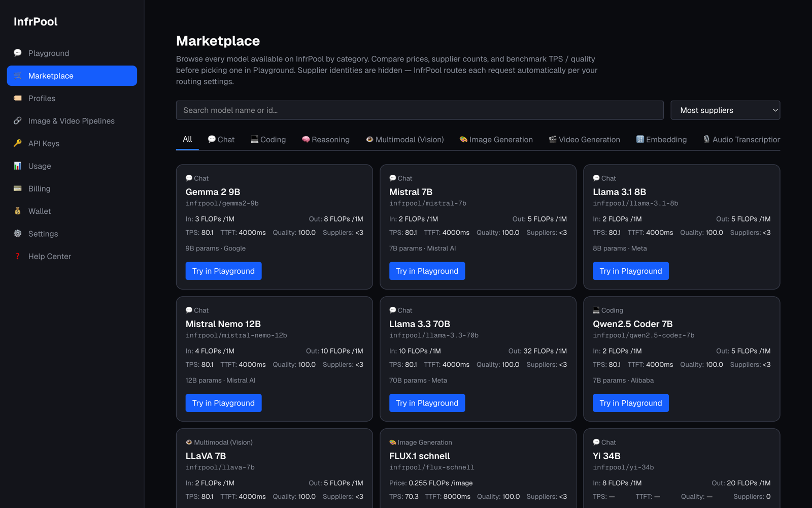Open the Most suppliers sort dropdown

point(725,110)
